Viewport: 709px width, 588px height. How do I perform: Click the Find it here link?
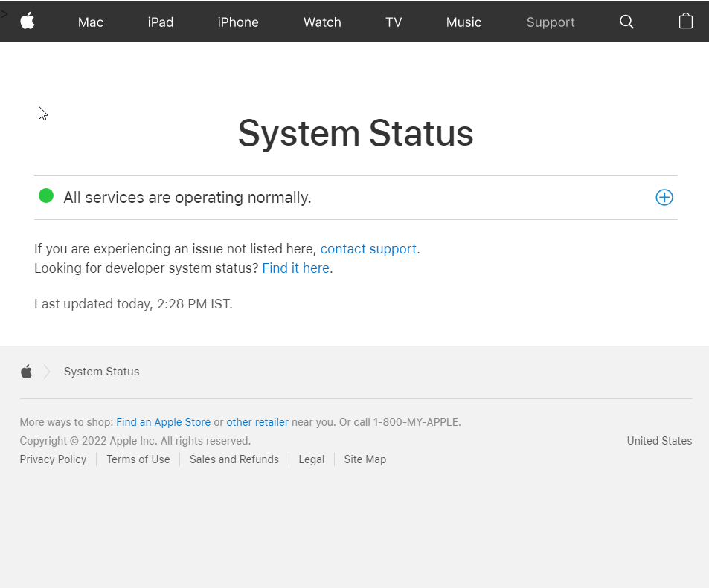click(295, 268)
